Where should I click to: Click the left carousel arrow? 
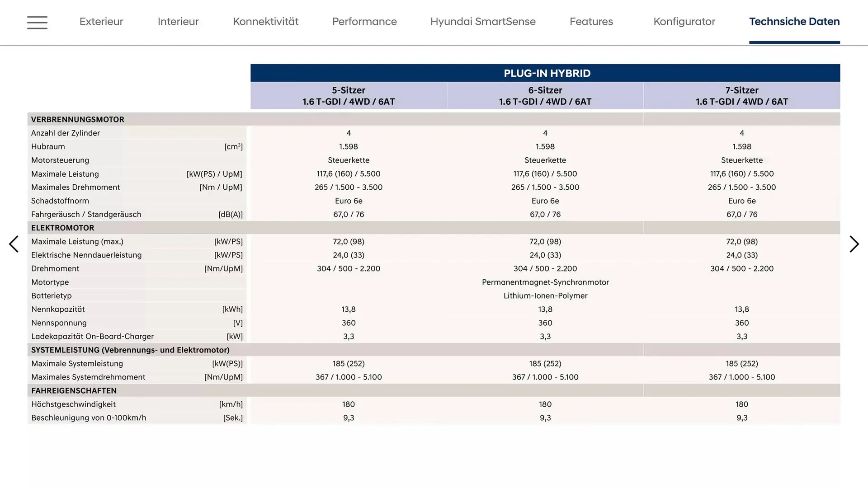click(x=14, y=244)
